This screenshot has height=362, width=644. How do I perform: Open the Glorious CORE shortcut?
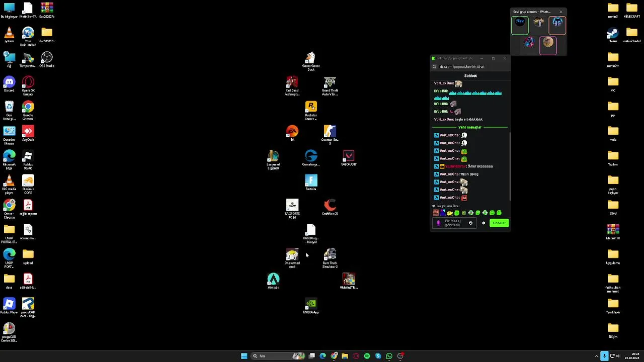point(28,185)
